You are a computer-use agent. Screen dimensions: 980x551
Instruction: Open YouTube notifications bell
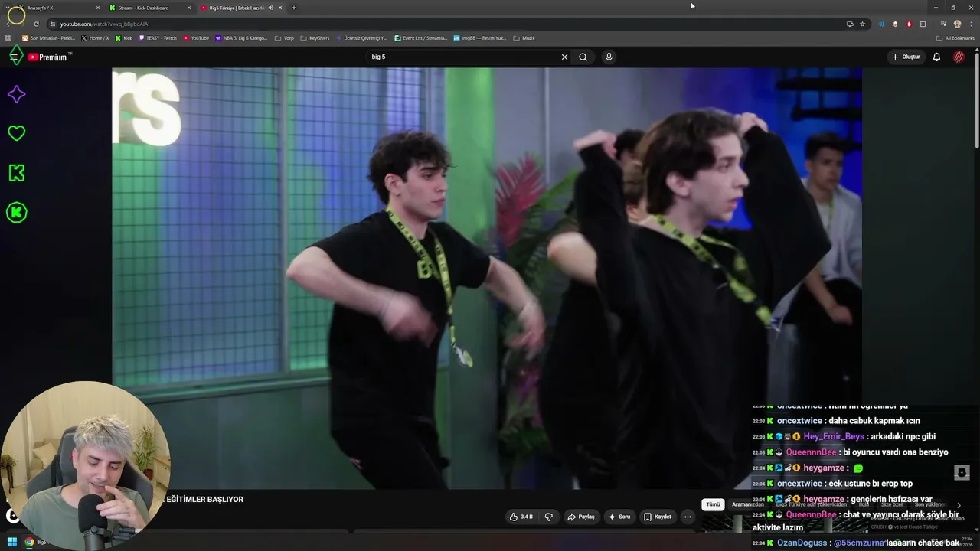tap(936, 57)
